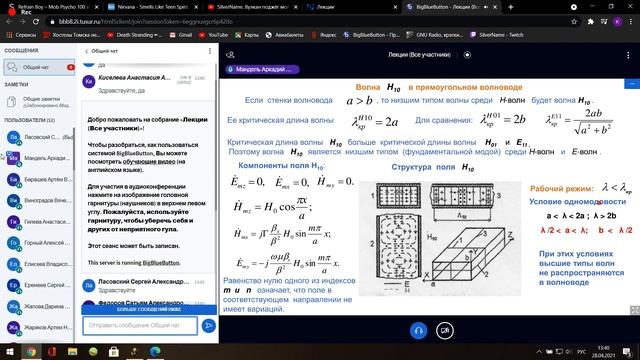Select user Мандель Аркадий in the list
Image resolution: width=640 pixels, height=360 pixels.
click(39, 158)
